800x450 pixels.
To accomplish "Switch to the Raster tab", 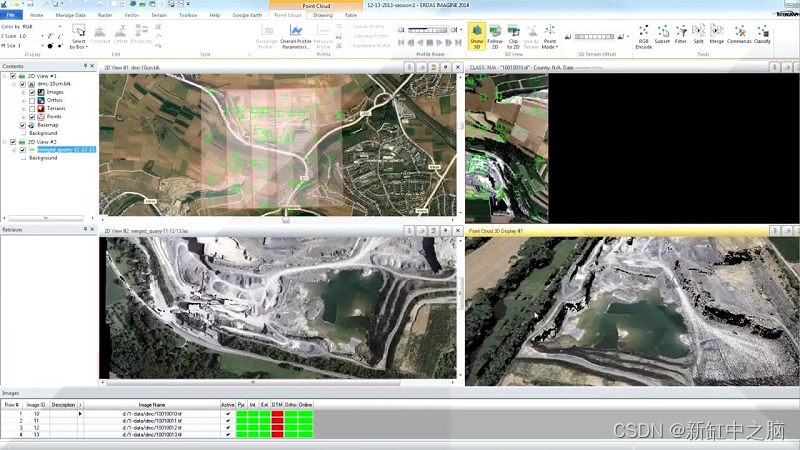I will [105, 15].
